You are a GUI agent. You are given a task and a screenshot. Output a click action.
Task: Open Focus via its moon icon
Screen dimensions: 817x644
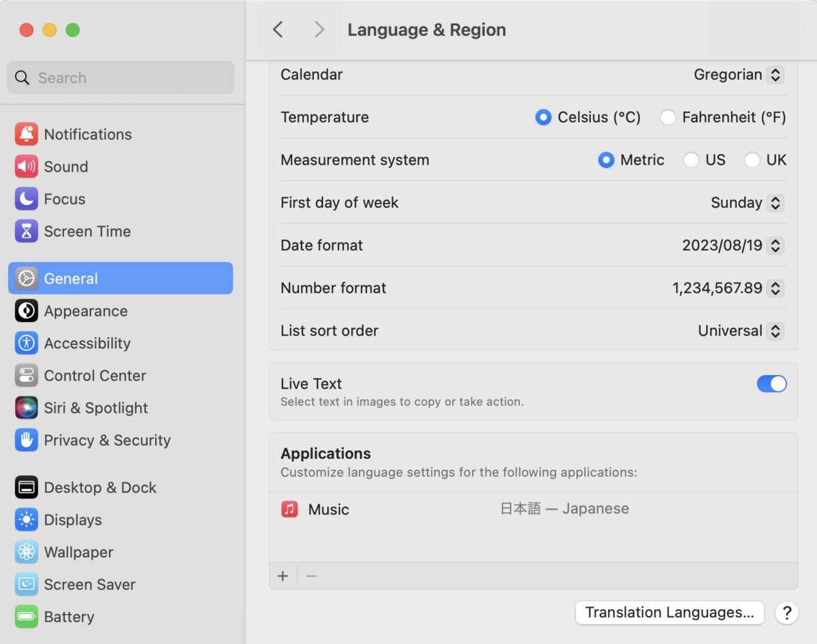coord(27,199)
